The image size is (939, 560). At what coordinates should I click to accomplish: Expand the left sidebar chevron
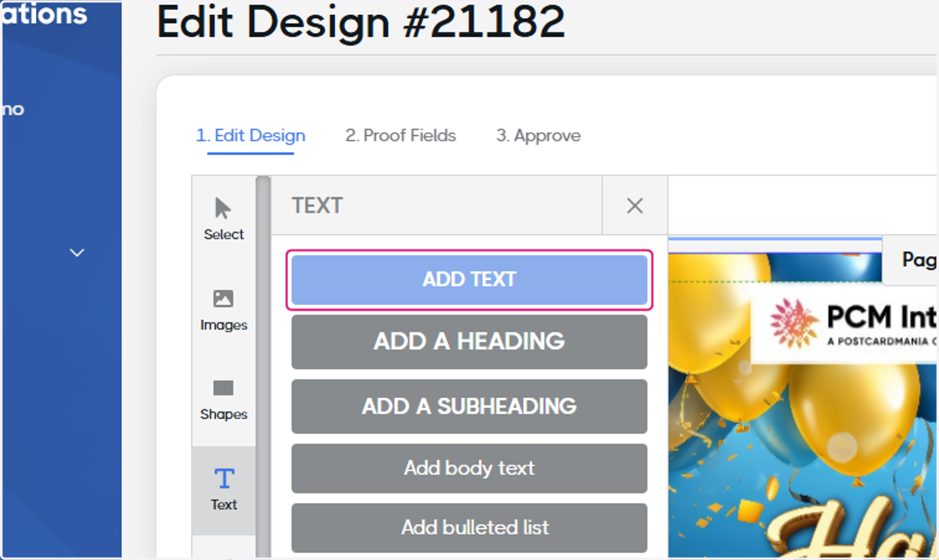pyautogui.click(x=77, y=253)
